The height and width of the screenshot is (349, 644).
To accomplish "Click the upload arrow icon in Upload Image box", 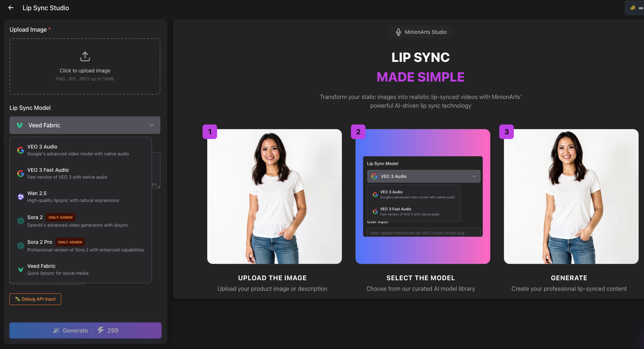I will (x=85, y=56).
